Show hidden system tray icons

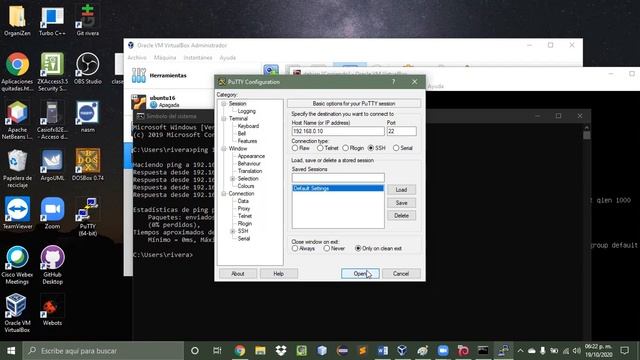tap(520, 351)
